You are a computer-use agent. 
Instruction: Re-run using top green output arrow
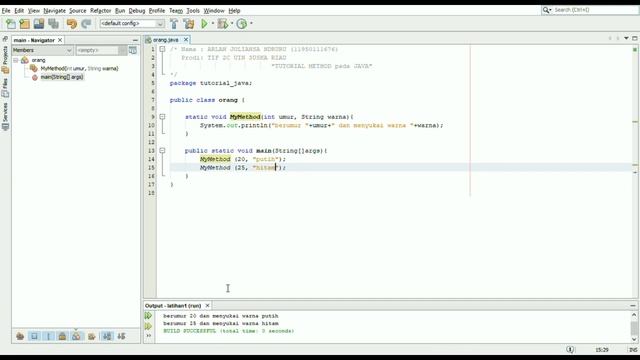[148, 316]
